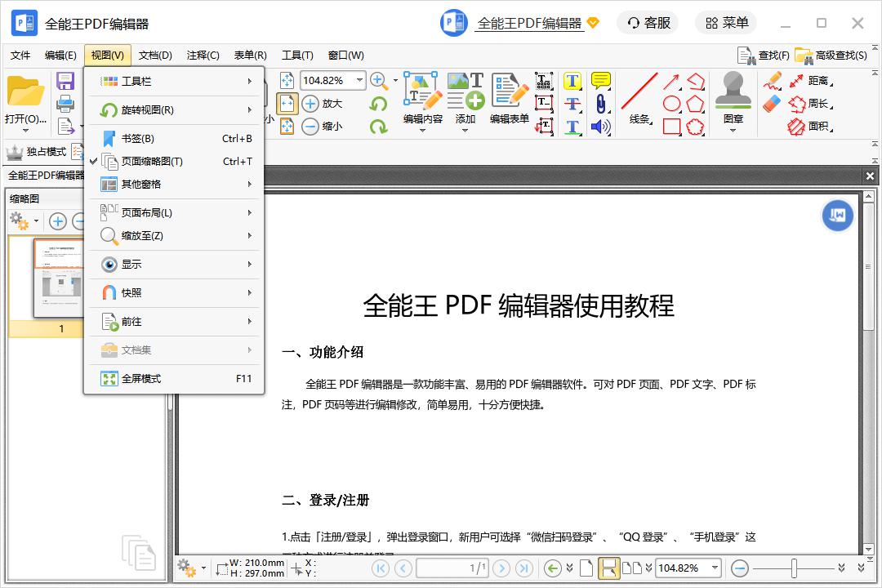Click the yellow sticky note comment icon
This screenshot has width=882, height=588.
pyautogui.click(x=601, y=81)
